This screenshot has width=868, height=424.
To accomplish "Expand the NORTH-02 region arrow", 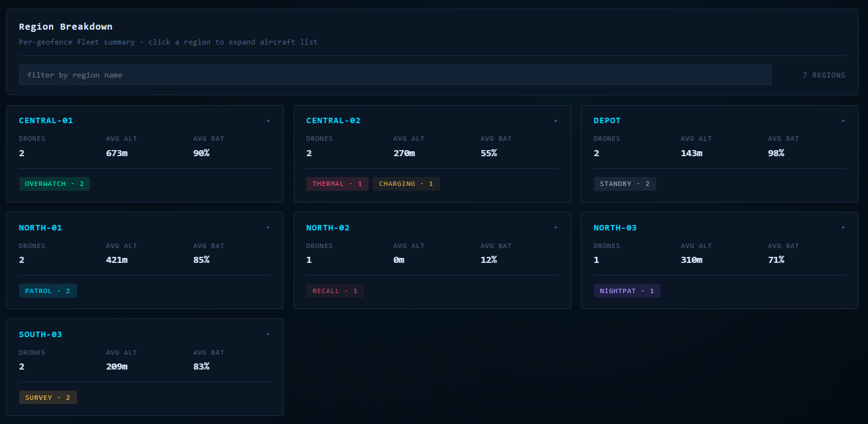I will (x=556, y=227).
